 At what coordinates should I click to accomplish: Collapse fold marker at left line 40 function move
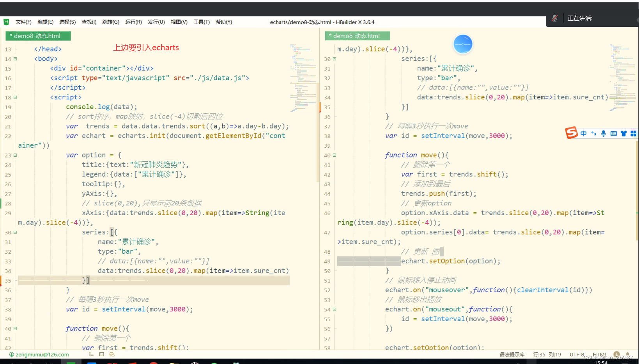click(15, 329)
